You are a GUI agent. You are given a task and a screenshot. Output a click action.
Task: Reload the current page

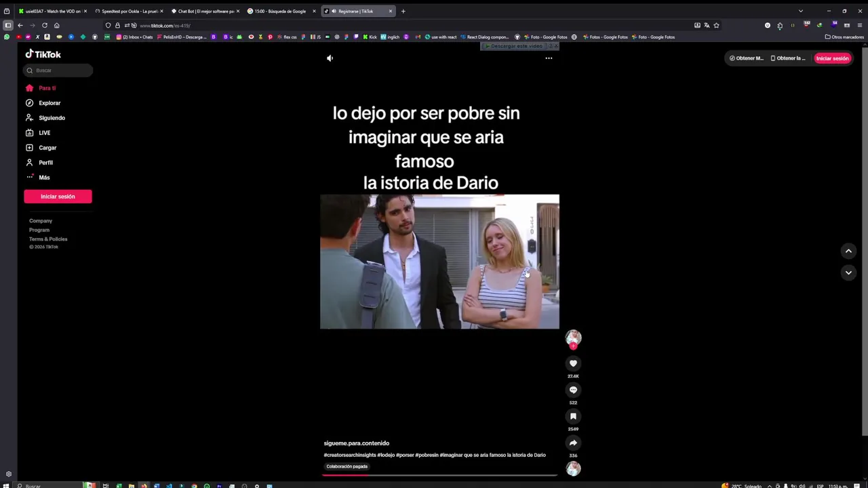(45, 26)
